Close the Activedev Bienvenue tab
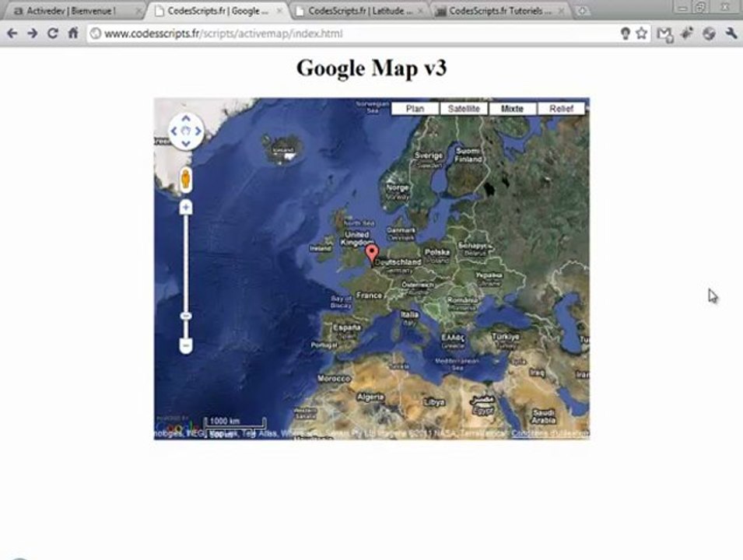This screenshot has width=743, height=560. [138, 10]
